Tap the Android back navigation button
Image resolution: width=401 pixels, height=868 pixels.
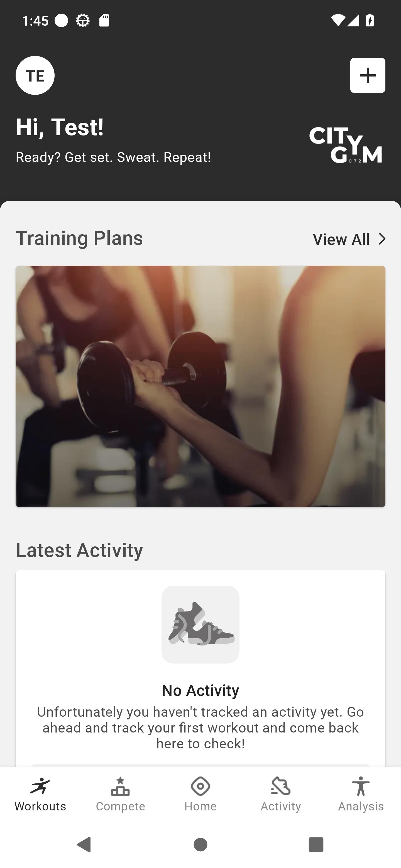84,844
